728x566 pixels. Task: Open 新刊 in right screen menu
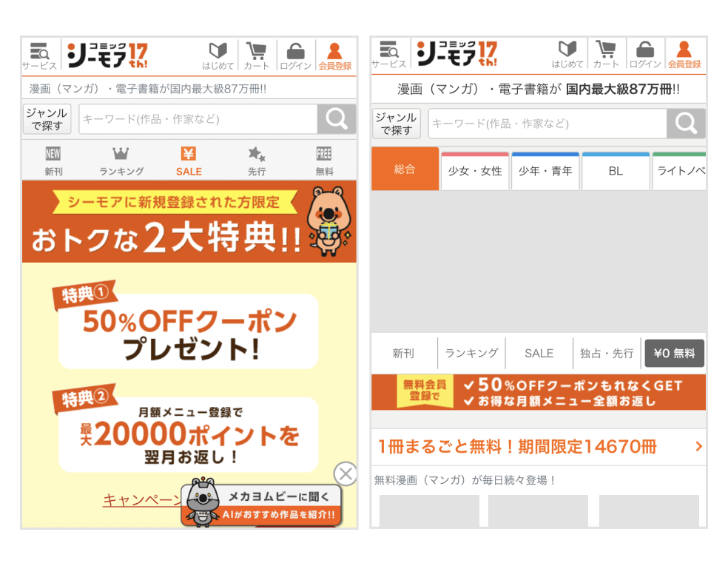tap(403, 354)
